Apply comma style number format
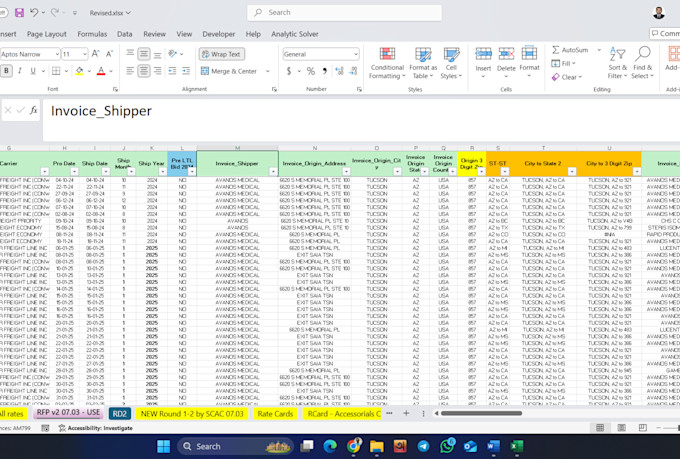 click(x=324, y=71)
